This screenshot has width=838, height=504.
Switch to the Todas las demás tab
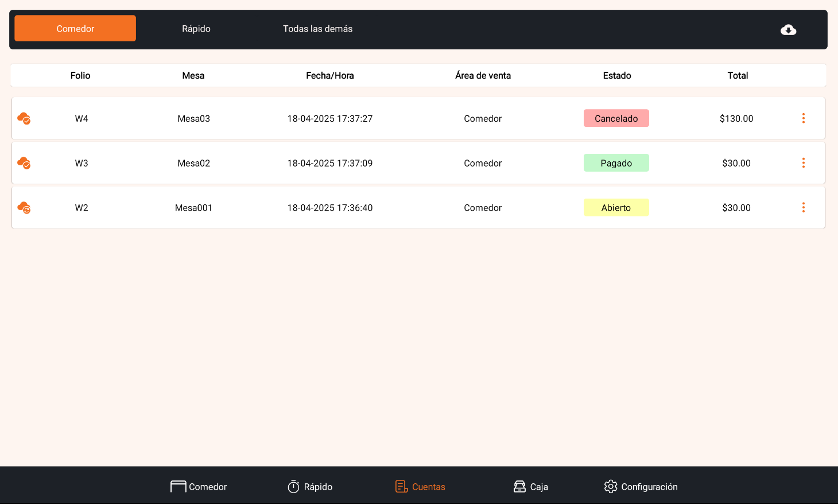click(x=317, y=29)
